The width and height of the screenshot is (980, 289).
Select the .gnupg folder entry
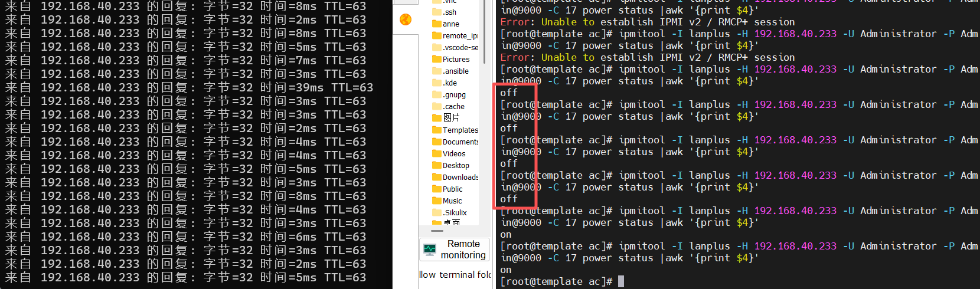click(454, 94)
